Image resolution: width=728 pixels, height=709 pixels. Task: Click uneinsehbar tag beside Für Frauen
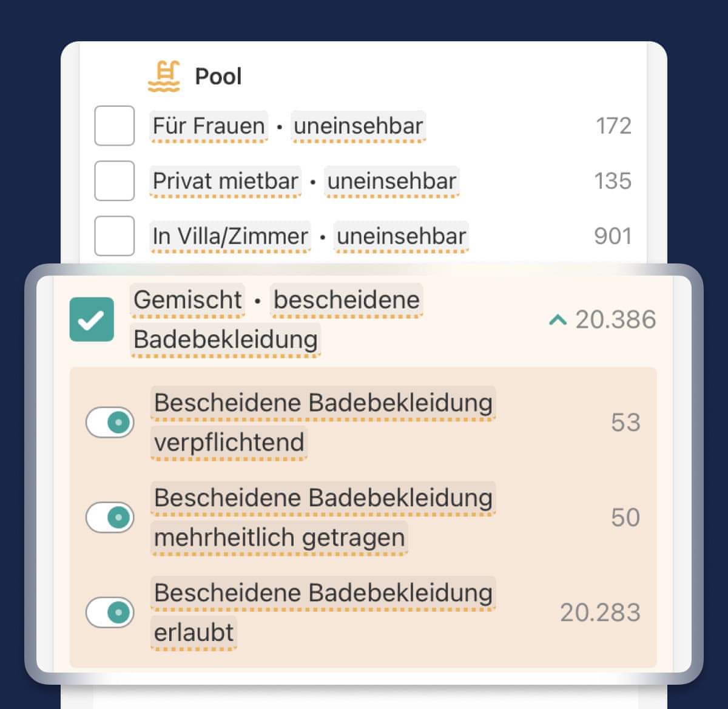tap(358, 126)
